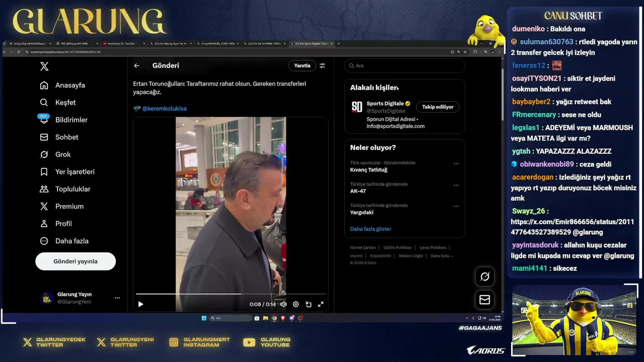Show hidden system tray icons
Screen dimensions: 644x362
click(x=467, y=318)
